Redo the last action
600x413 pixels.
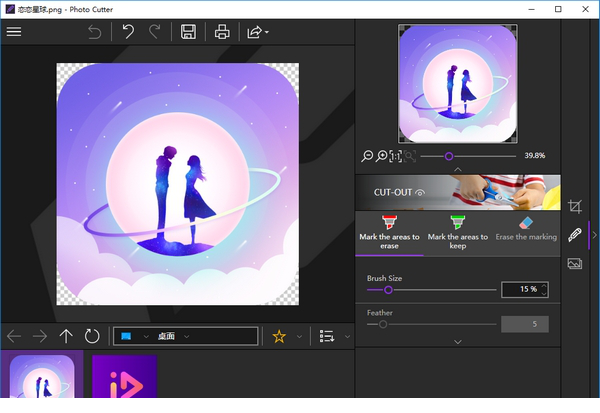click(x=155, y=32)
